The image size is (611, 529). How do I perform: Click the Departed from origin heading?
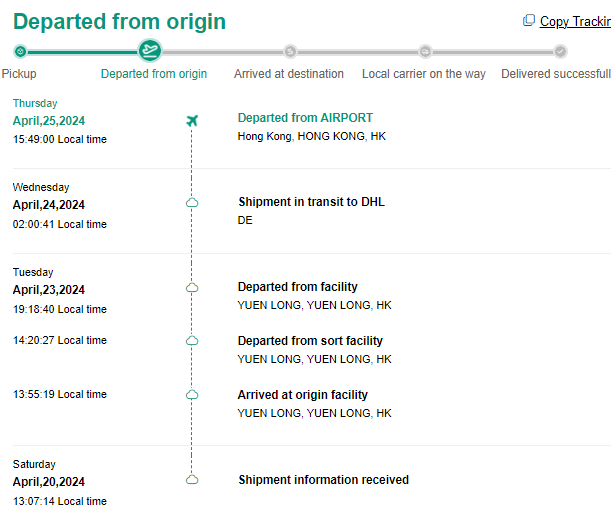119,21
